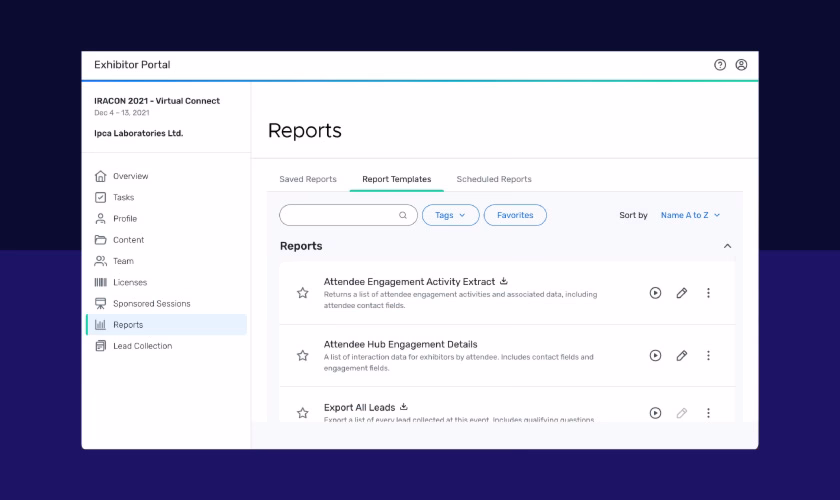
Task: Click the Licenses barcode icon
Action: pos(100,282)
